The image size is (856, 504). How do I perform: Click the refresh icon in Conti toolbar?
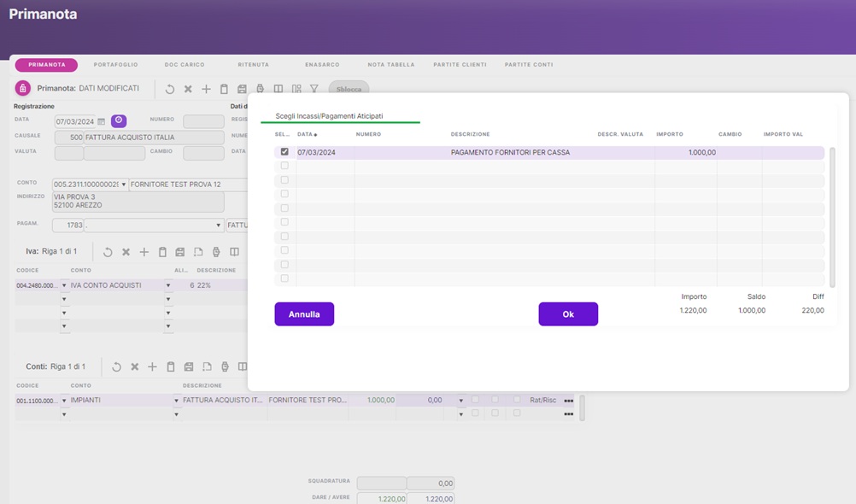coord(116,367)
